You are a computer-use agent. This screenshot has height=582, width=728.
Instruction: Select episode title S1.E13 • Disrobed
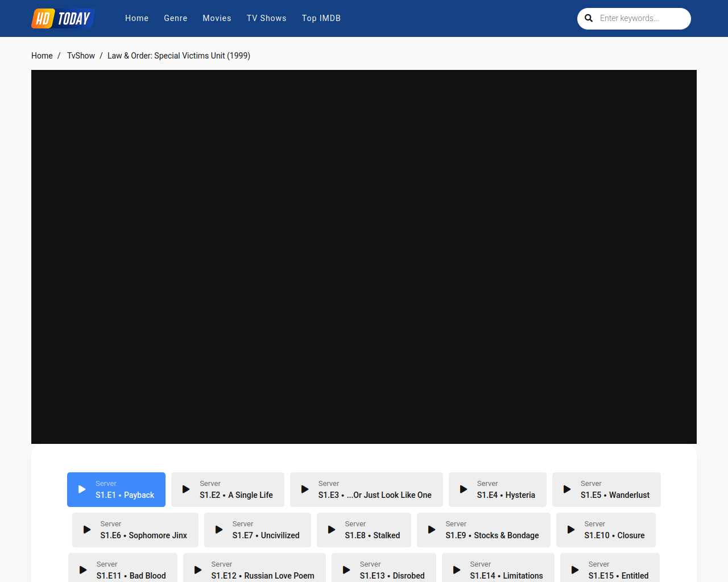[392, 576]
